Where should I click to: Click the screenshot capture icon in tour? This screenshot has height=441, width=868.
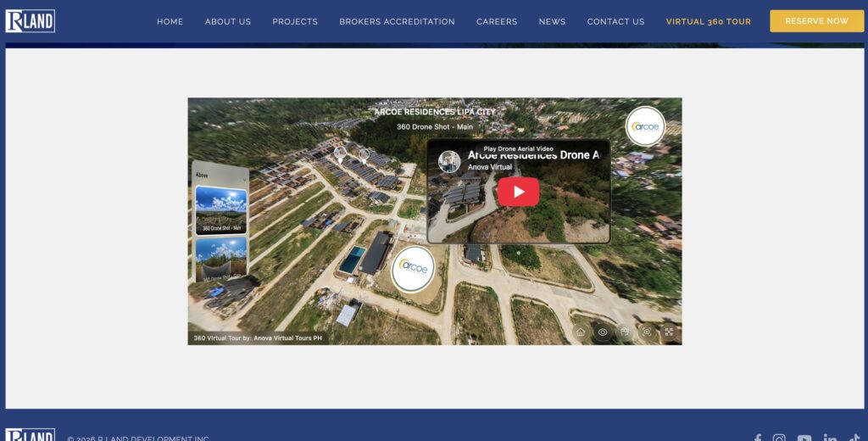click(x=647, y=332)
